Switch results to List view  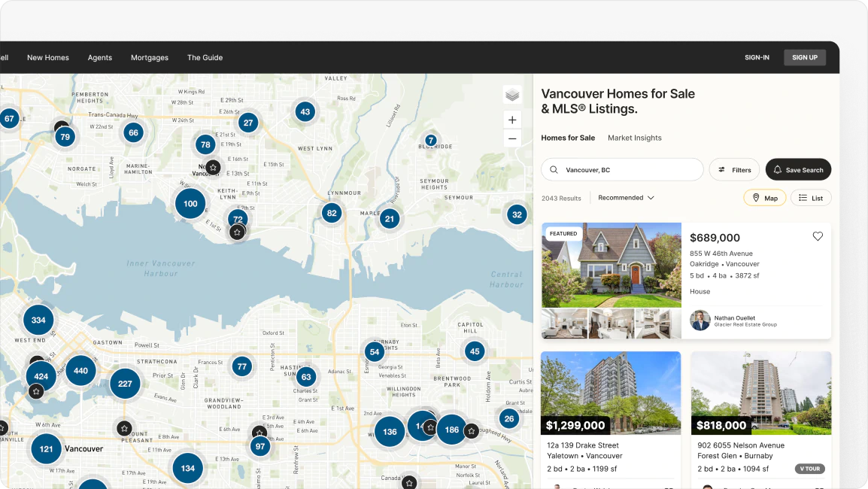(x=811, y=198)
